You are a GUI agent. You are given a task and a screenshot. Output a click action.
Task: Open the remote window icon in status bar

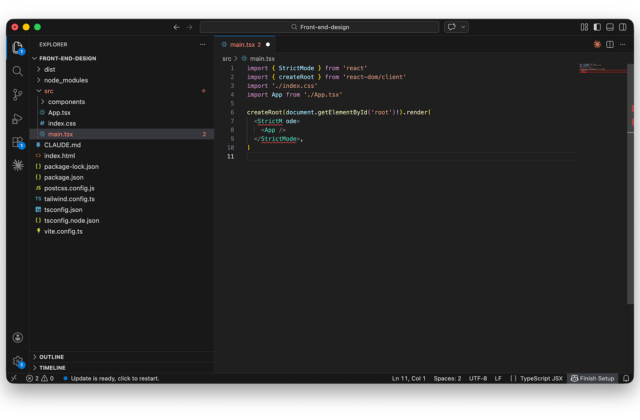tap(14, 378)
